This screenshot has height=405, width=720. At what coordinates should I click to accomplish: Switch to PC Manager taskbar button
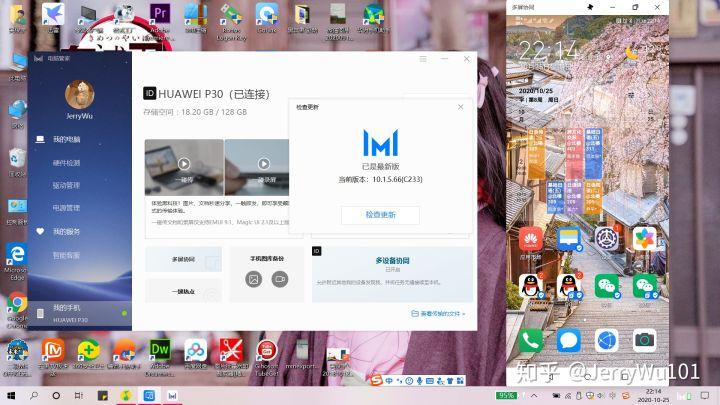[172, 395]
